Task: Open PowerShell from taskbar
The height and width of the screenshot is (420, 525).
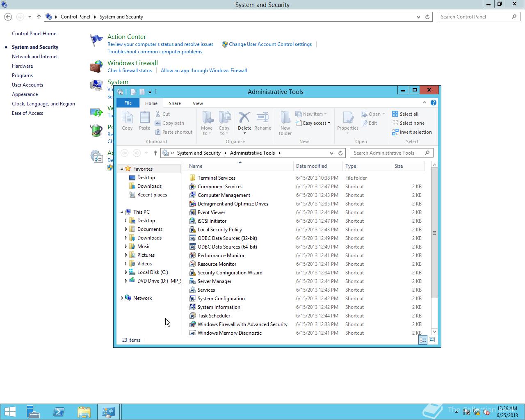Action: (x=58, y=412)
